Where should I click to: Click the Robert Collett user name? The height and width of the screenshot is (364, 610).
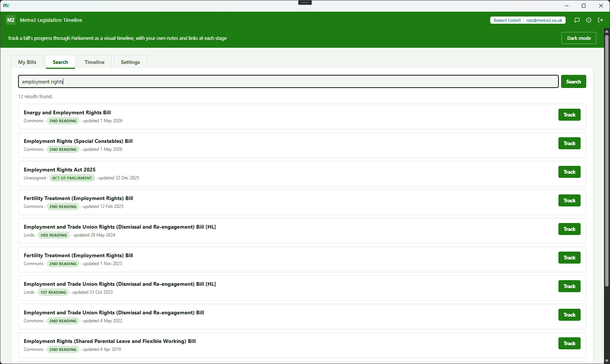click(x=507, y=20)
